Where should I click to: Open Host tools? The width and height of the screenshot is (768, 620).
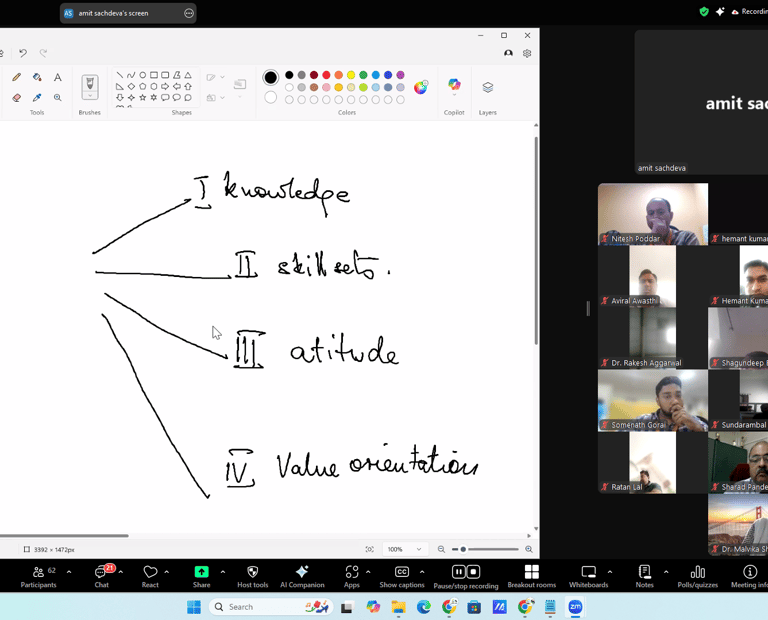tap(253, 576)
